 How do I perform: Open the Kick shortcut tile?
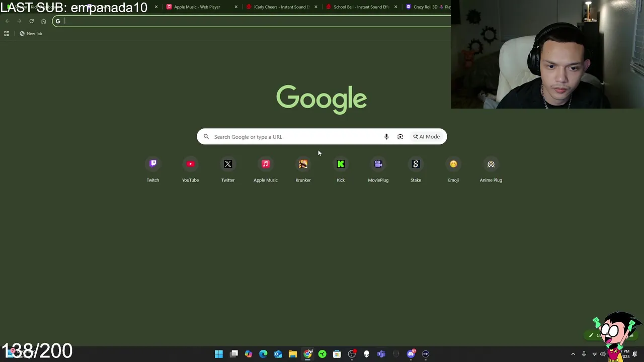click(x=341, y=170)
